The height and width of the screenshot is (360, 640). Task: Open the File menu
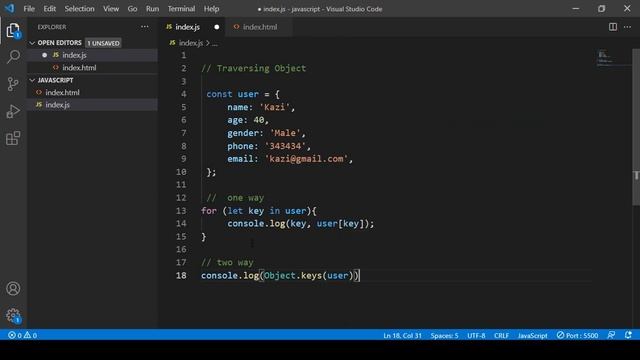tap(29, 9)
